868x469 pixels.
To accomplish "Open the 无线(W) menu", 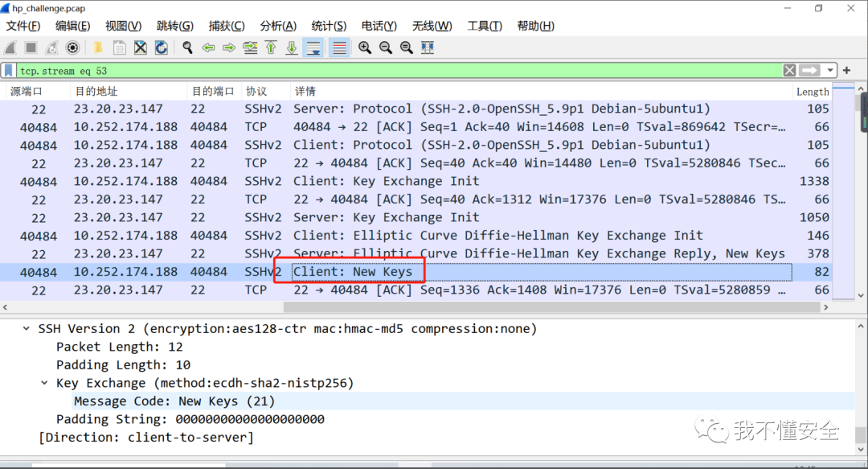I will [x=432, y=26].
